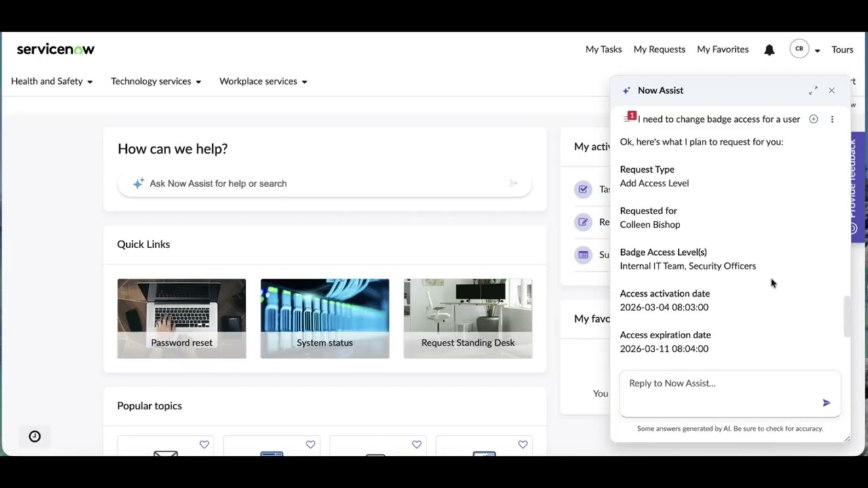Go to My Tasks
Screen dimensions: 868x488
pyautogui.click(x=604, y=49)
